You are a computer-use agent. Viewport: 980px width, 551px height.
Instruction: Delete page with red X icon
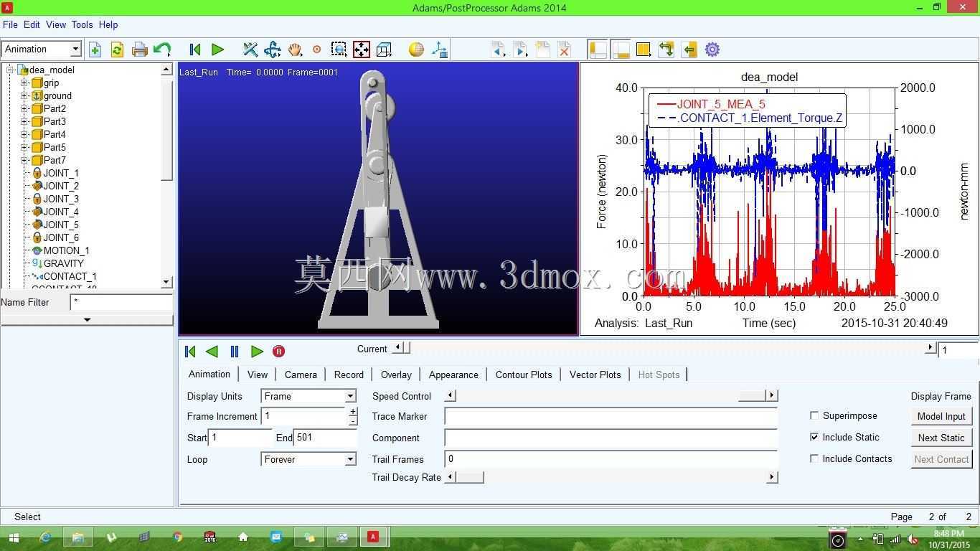pyautogui.click(x=565, y=50)
